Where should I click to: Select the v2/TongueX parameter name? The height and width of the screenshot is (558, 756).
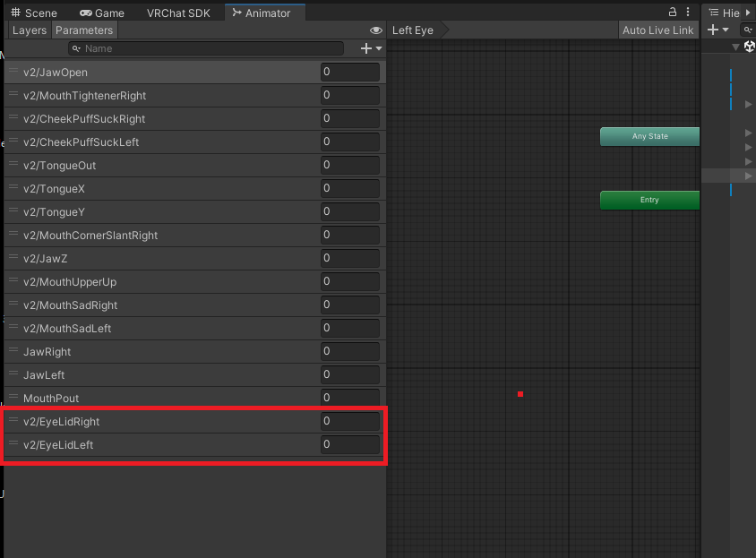tap(54, 189)
